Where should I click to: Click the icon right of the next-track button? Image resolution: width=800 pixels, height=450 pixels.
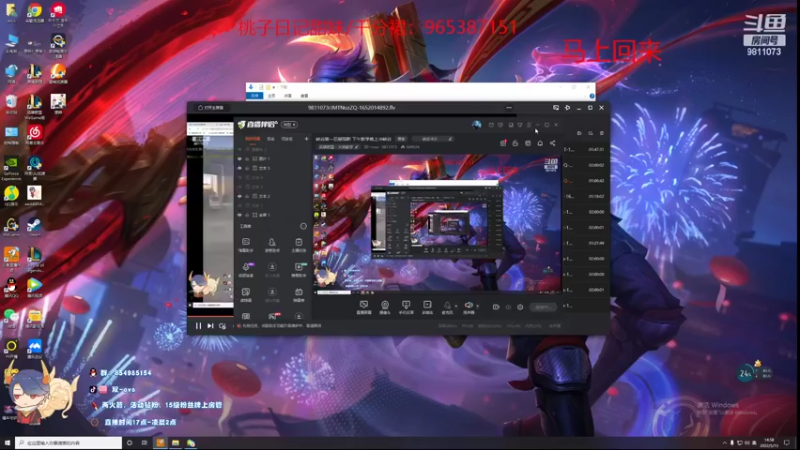click(222, 326)
